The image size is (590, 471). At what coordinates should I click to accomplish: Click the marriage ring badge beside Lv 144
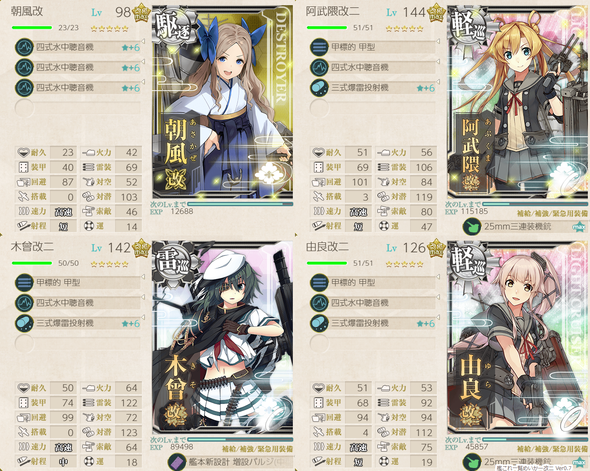tap(436, 12)
